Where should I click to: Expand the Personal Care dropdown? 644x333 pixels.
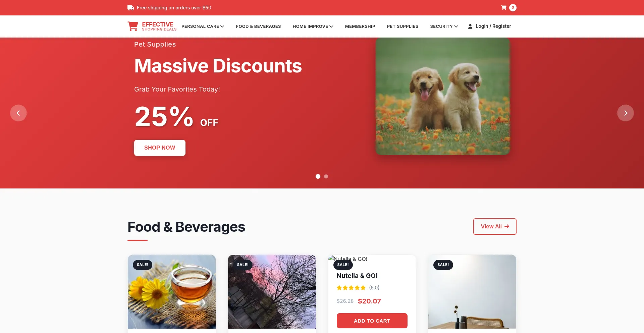click(x=203, y=26)
